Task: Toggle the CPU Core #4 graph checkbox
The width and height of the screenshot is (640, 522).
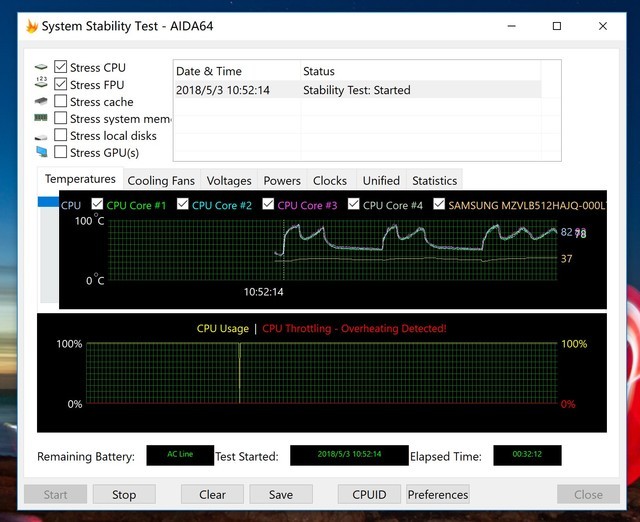Action: (353, 203)
